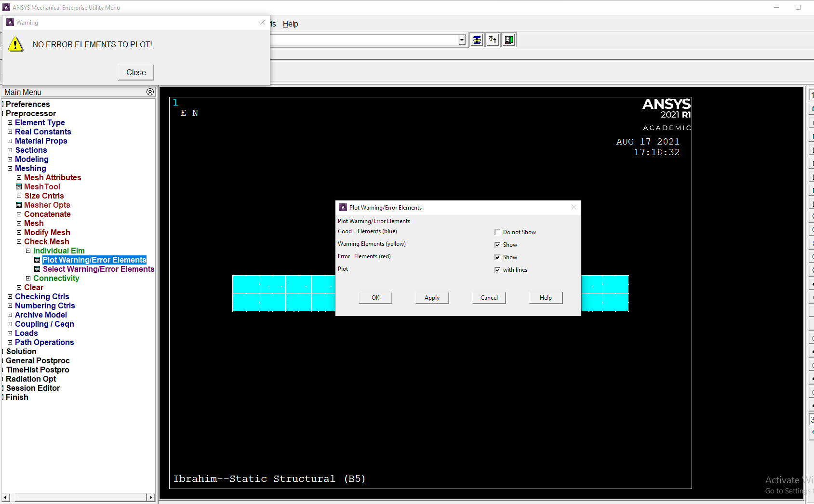
Task: Open the command input dropdown arrow
Action: tap(462, 40)
